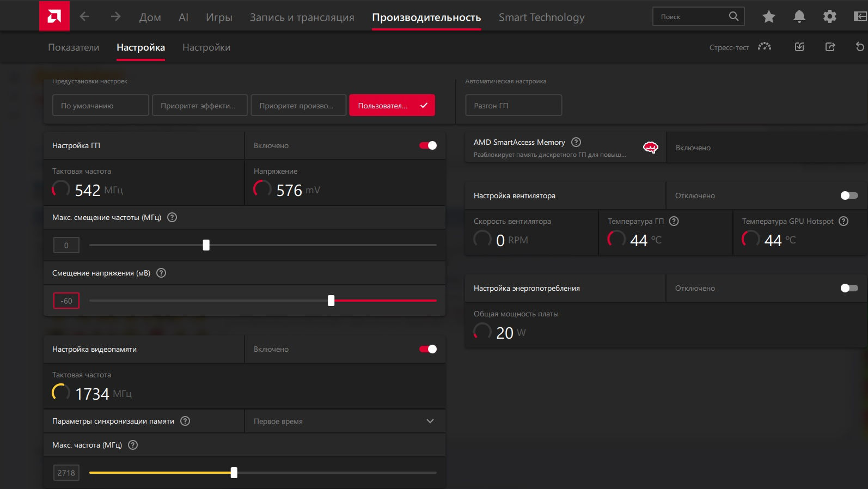This screenshot has width=868, height=489.
Task: Open the AI tab
Action: (184, 17)
